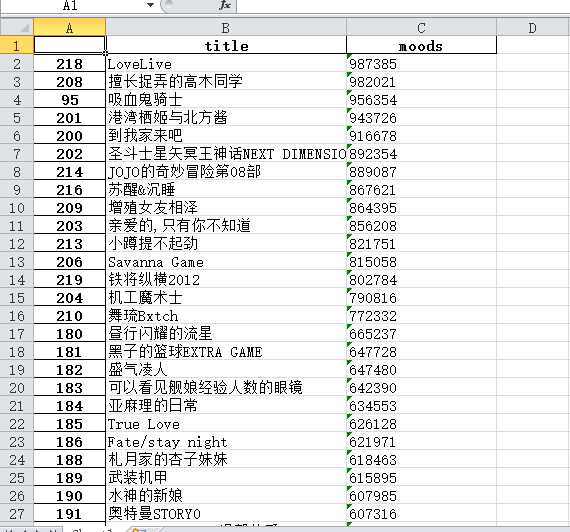Click moods value 982021
This screenshot has width=570, height=532.
click(x=421, y=81)
